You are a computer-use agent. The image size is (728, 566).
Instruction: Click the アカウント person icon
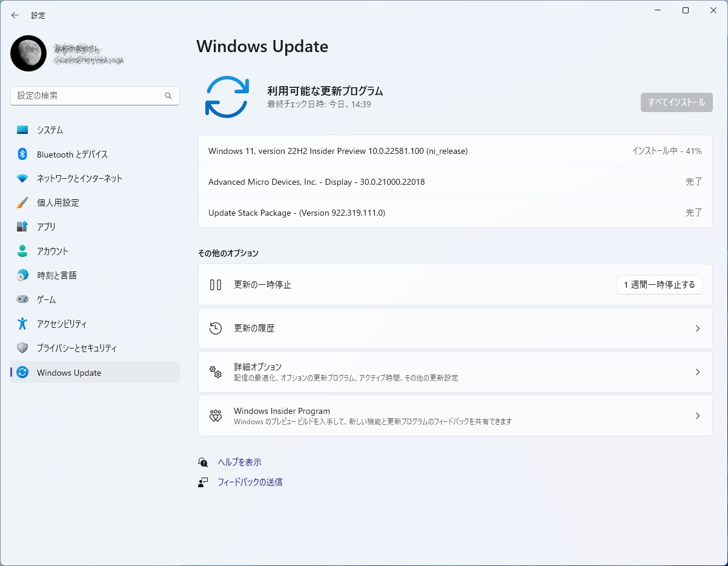click(x=22, y=251)
